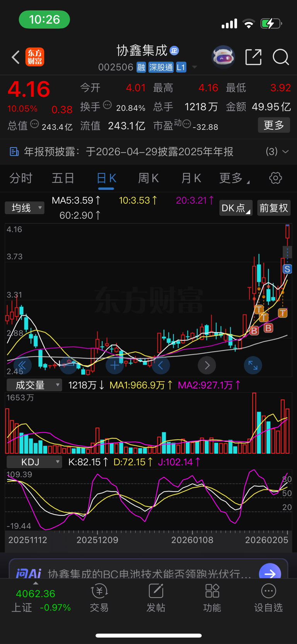
Task: Tap the 深股通 badge
Action: tap(161, 67)
